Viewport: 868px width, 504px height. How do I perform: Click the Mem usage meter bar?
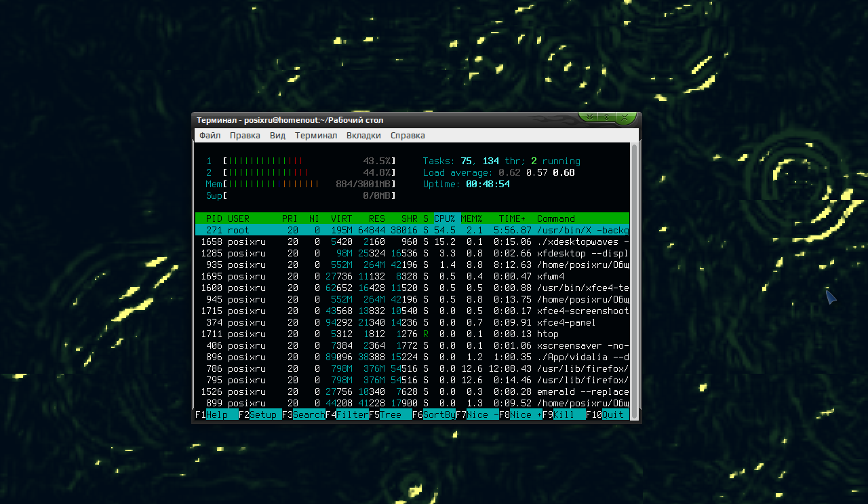[300, 184]
